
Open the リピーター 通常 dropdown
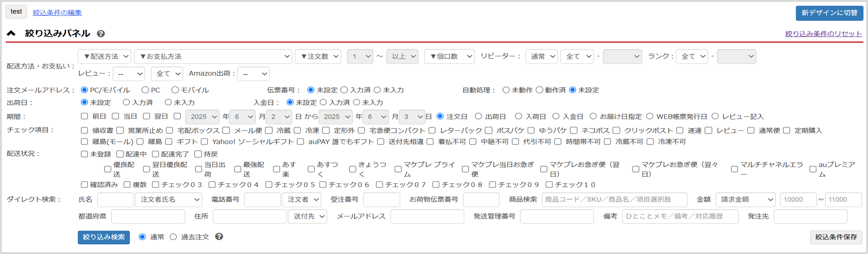[542, 56]
